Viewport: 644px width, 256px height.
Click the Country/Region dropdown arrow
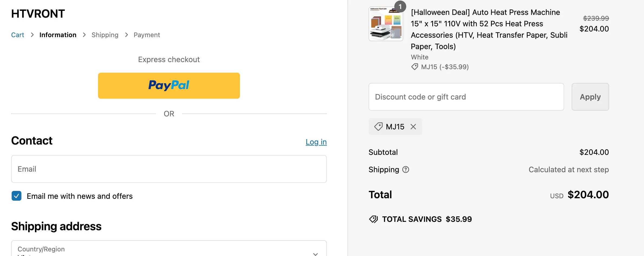pos(315,254)
